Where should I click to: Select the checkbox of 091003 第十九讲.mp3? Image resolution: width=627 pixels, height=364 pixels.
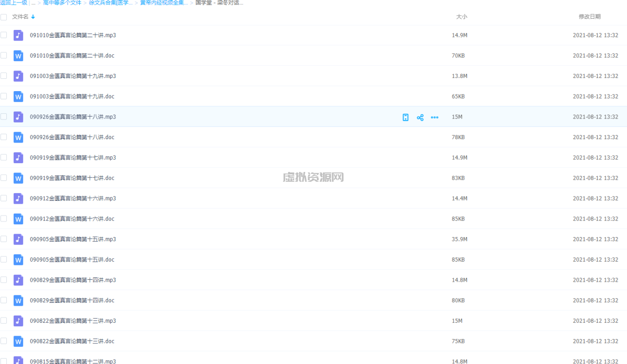[4, 75]
